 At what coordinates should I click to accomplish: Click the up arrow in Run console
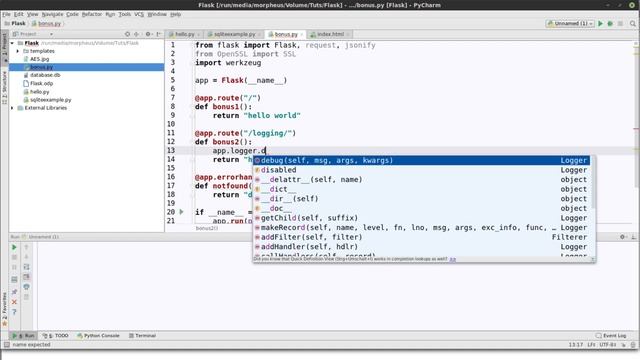(x=27, y=247)
